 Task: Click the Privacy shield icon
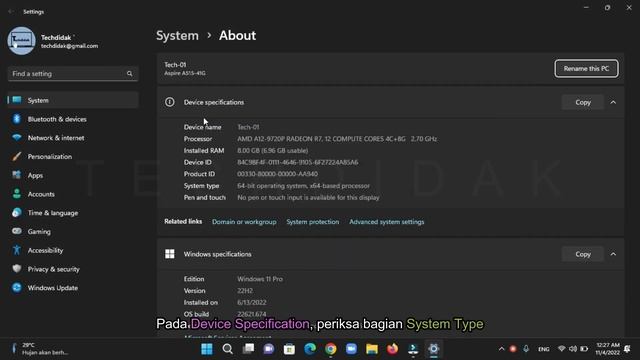17,269
